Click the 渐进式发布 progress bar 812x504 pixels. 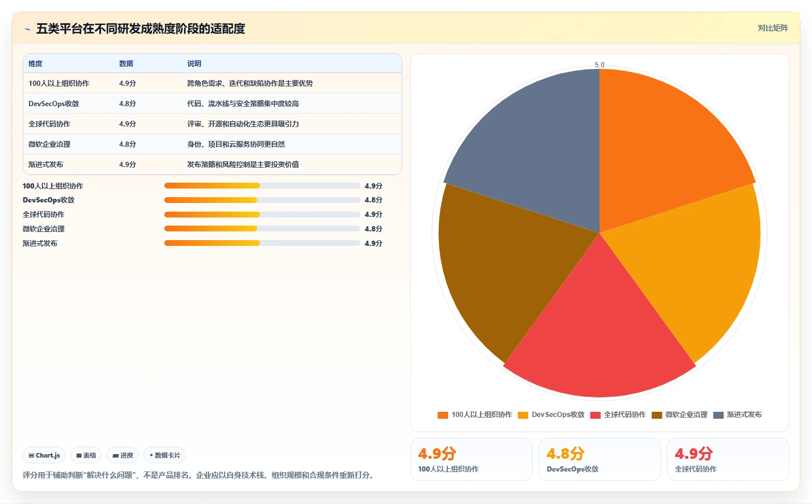click(262, 243)
